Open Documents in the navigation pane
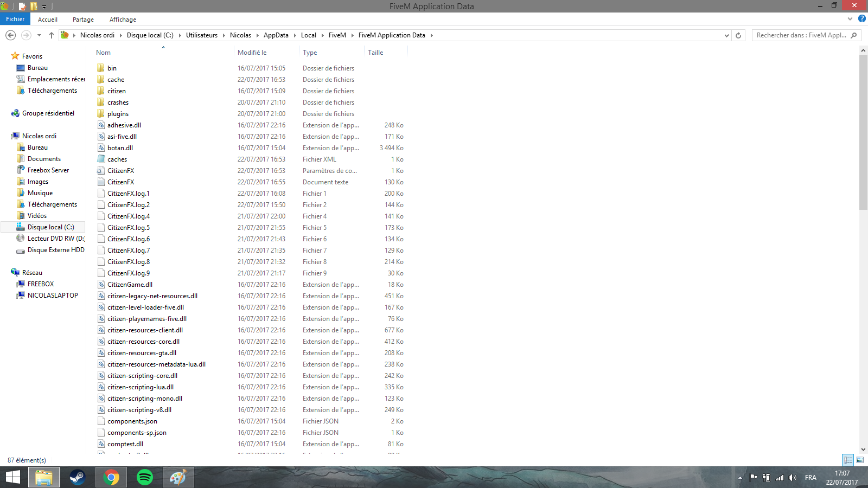Viewport: 868px width, 488px height. (x=44, y=159)
